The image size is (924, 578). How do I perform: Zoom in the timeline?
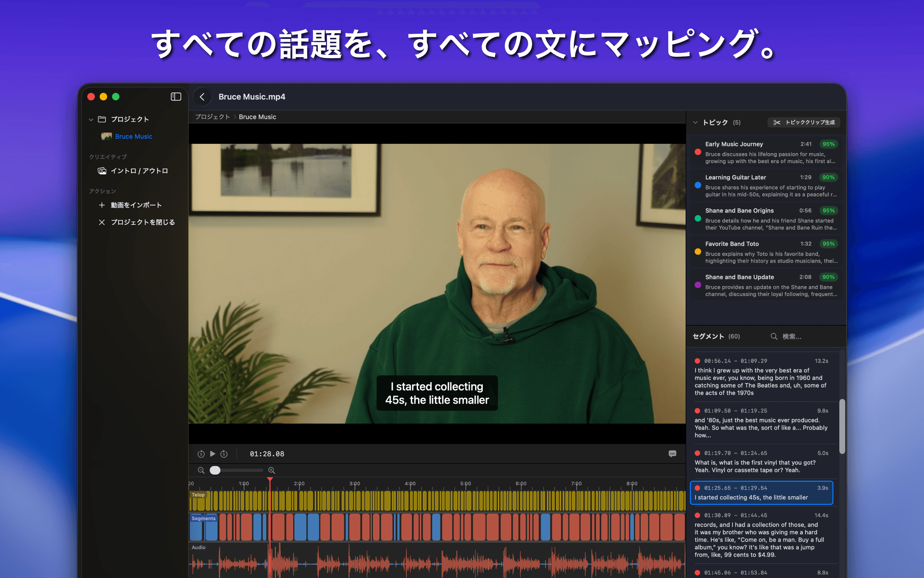[271, 470]
